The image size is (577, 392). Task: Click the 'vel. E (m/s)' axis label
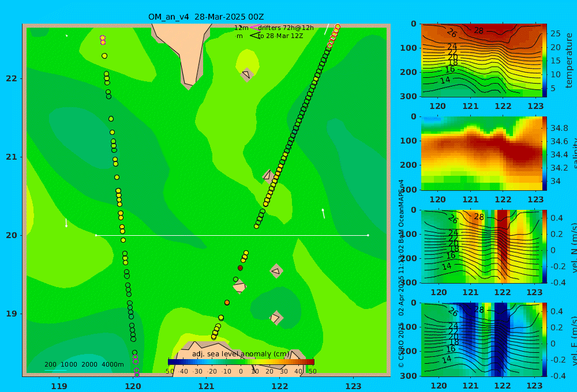(574, 340)
